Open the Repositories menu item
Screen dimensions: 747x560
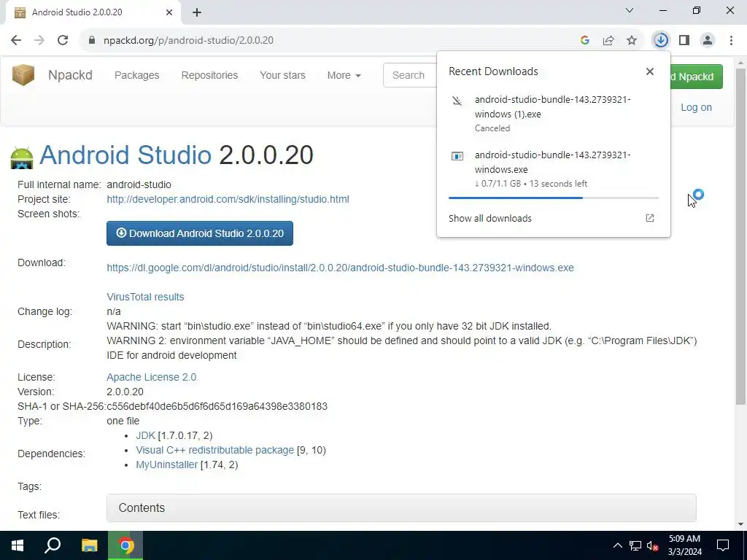point(209,75)
